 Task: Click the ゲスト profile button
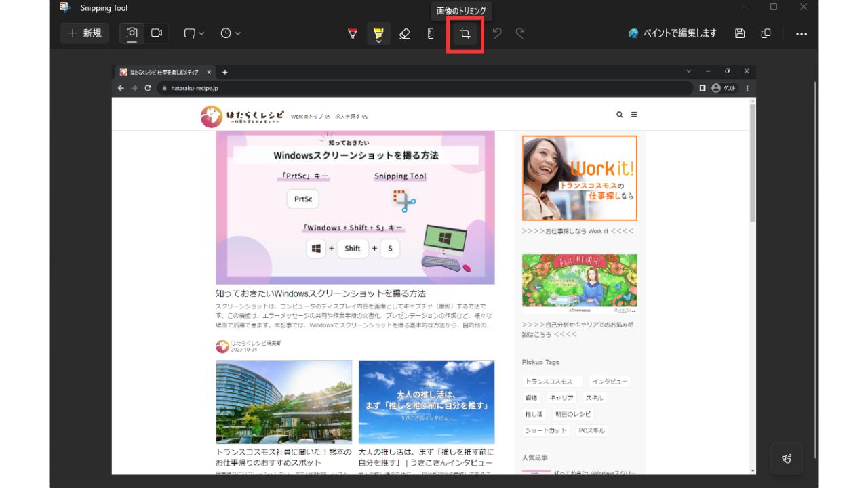pos(724,88)
